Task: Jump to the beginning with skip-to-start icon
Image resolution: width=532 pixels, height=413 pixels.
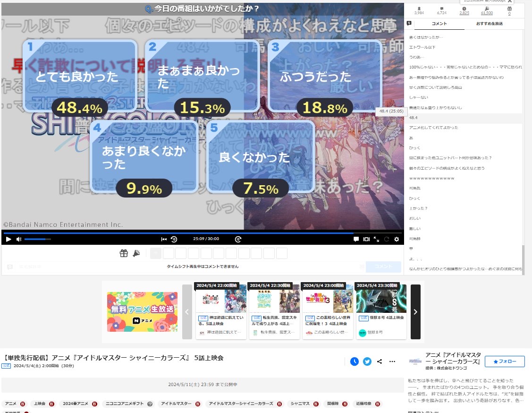Action: [164, 240]
